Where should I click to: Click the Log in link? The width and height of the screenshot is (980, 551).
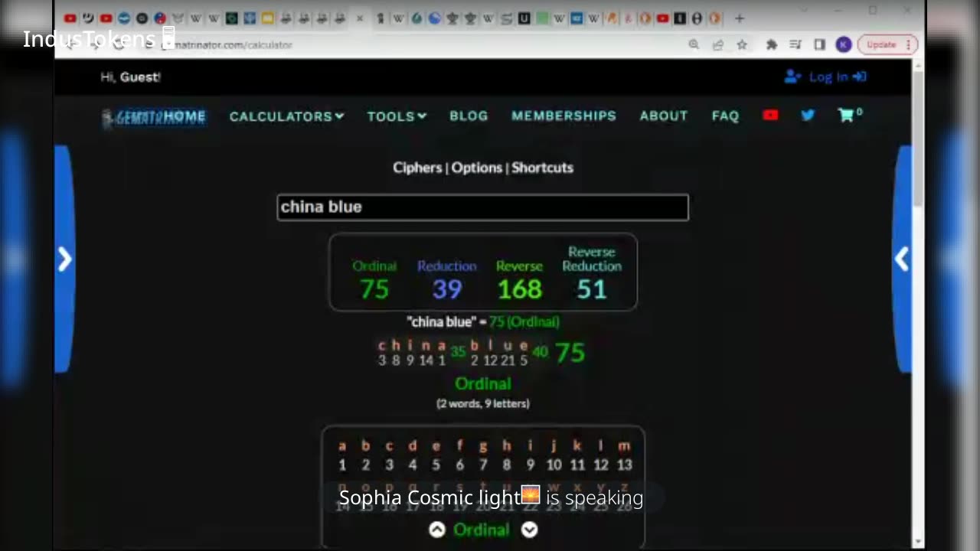[825, 77]
